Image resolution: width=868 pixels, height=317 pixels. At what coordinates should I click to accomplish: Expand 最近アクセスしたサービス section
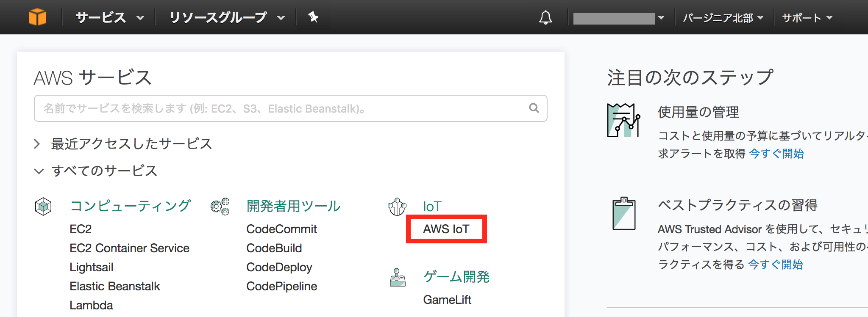point(123,144)
